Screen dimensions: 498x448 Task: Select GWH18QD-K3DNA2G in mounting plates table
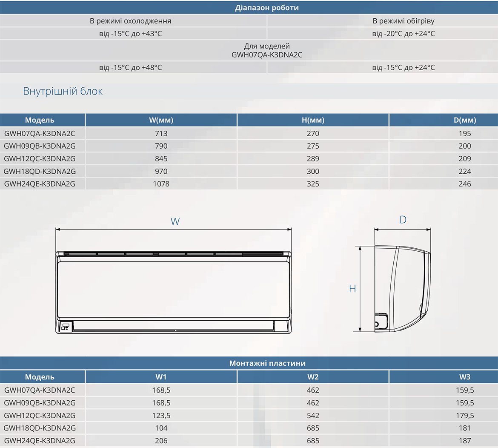tap(40, 428)
